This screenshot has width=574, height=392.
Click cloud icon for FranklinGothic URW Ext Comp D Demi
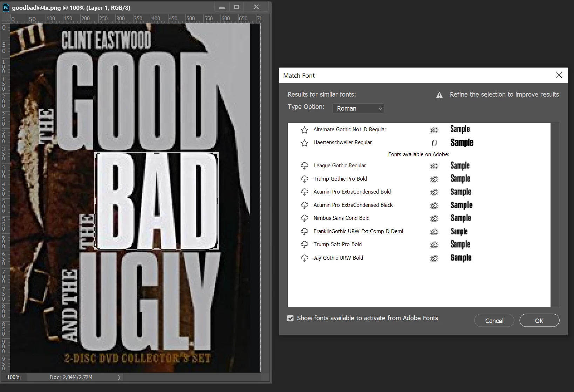click(x=305, y=232)
